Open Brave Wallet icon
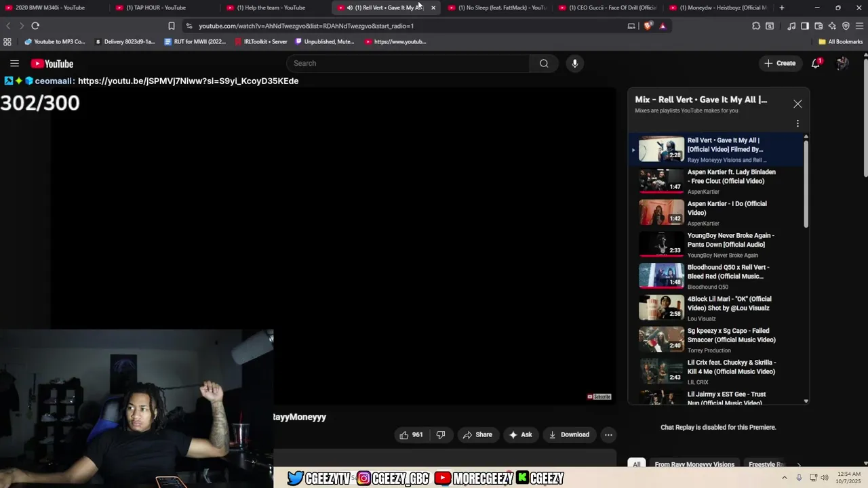The image size is (868, 488). tap(818, 26)
